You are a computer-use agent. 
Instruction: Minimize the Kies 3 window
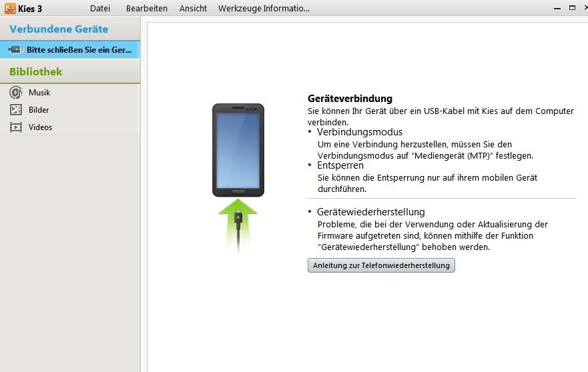(x=557, y=8)
